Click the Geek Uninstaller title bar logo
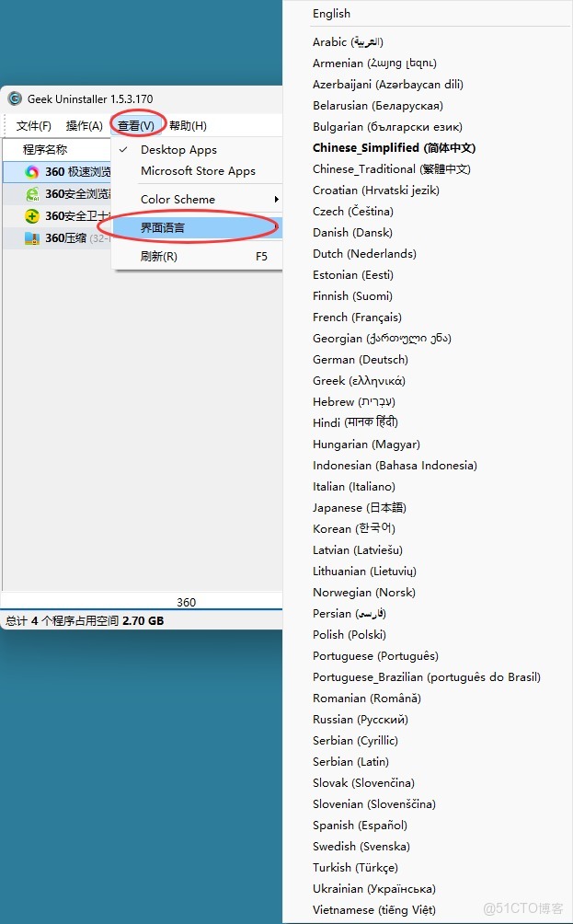 (x=15, y=99)
